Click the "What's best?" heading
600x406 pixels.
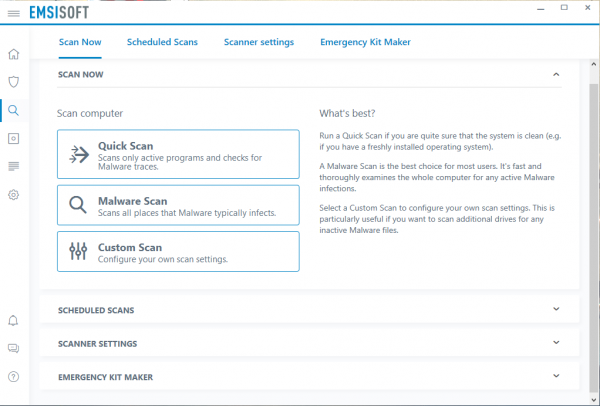coord(347,113)
